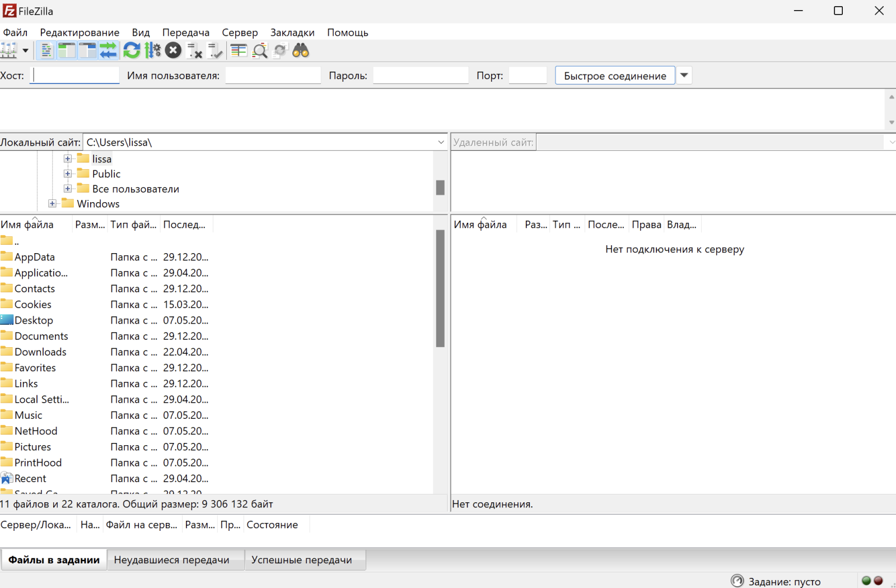Image resolution: width=896 pixels, height=588 pixels.
Task: Click the disconnect from server icon
Action: (194, 50)
